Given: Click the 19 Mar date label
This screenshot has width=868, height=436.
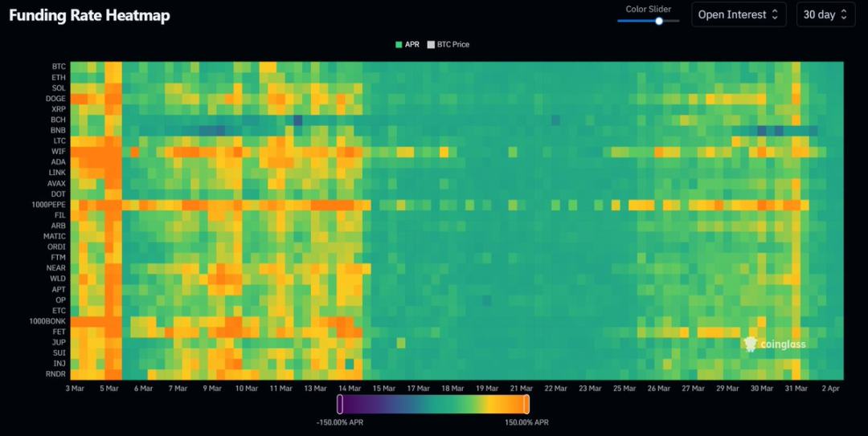Looking at the screenshot, I should 487,389.
